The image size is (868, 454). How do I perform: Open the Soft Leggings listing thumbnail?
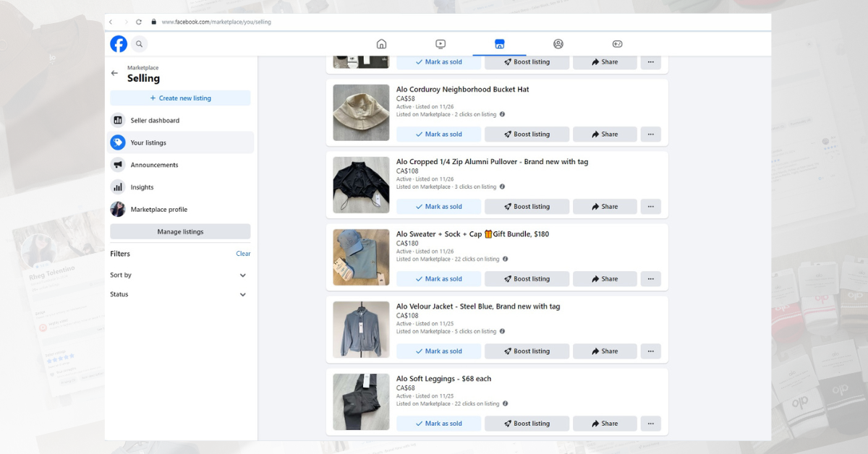click(x=361, y=402)
